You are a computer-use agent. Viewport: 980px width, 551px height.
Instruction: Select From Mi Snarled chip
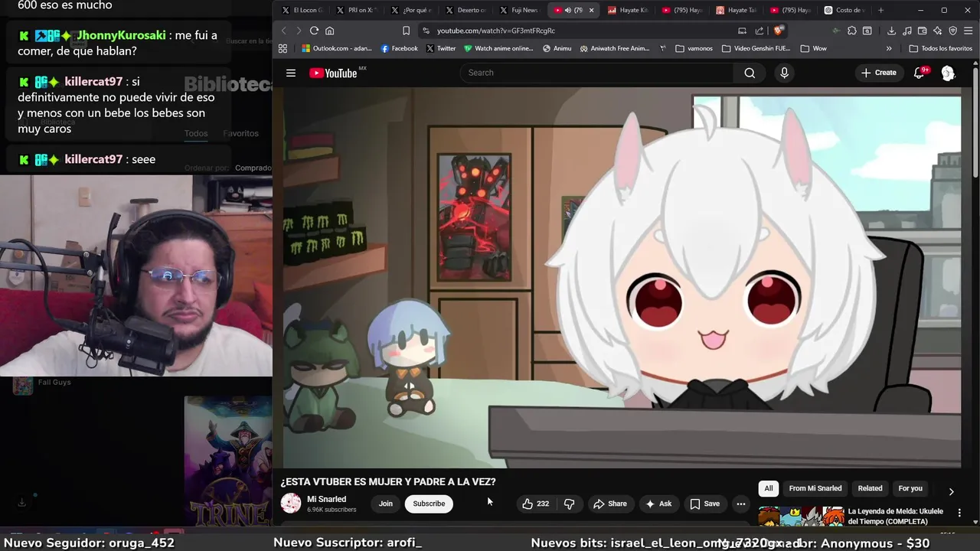815,488
